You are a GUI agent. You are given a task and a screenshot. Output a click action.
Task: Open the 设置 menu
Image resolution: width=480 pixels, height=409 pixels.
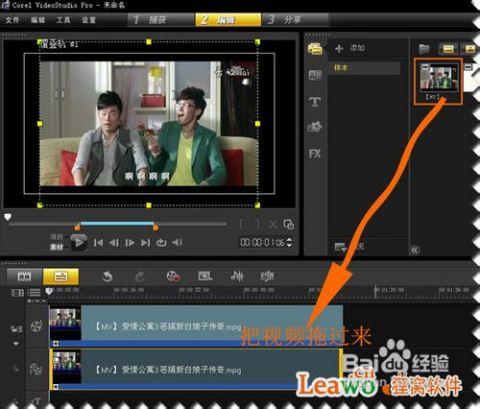[x=89, y=20]
